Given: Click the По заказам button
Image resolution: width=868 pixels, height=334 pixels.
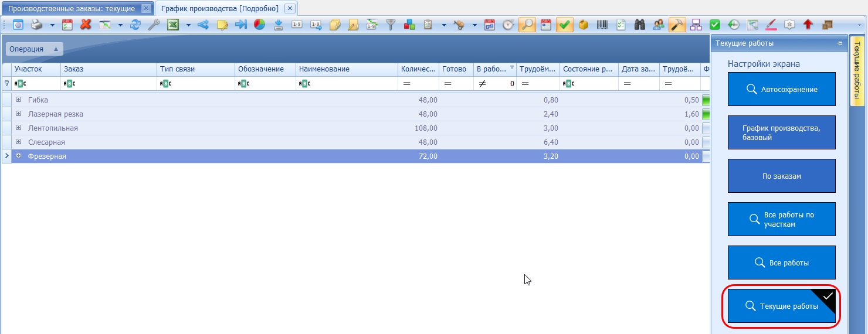Looking at the screenshot, I should [781, 176].
